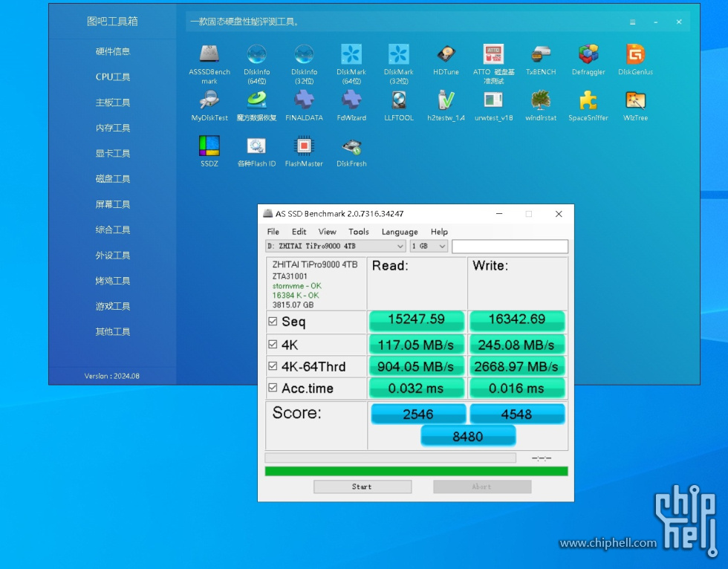Close the AS SSD Benchmark window
Viewport: 728px width, 569px height.
pyautogui.click(x=559, y=213)
